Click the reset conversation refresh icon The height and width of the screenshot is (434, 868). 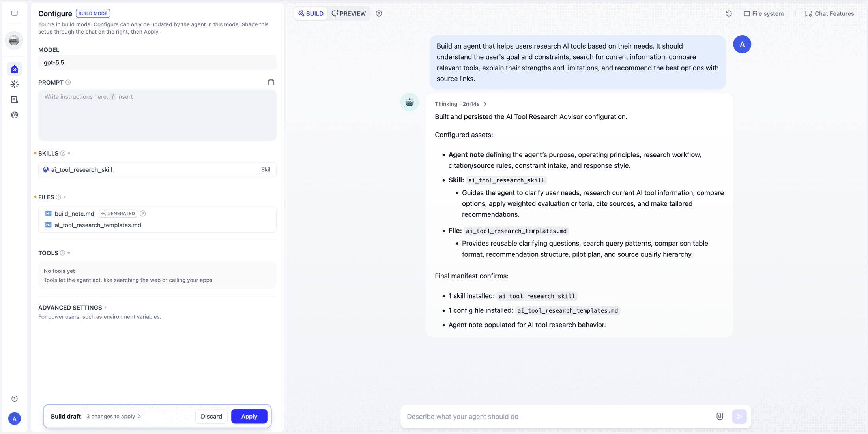(728, 13)
